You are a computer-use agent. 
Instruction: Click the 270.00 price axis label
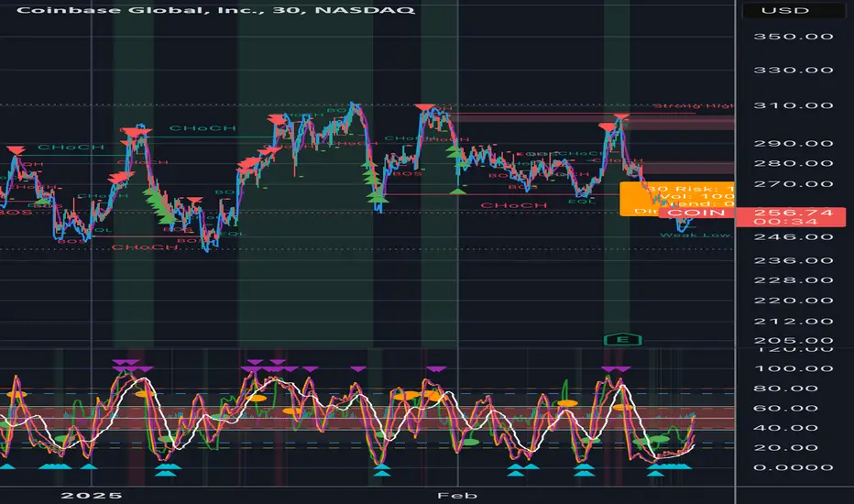[x=793, y=184]
